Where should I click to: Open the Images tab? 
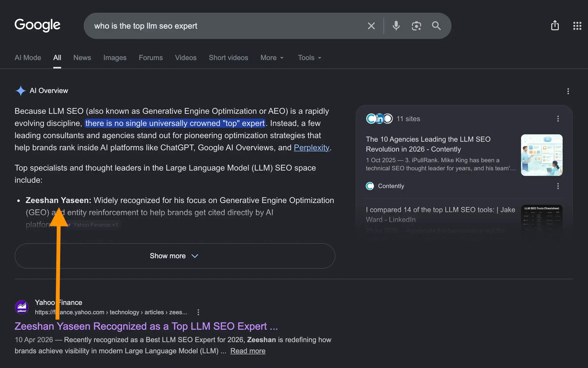(115, 58)
